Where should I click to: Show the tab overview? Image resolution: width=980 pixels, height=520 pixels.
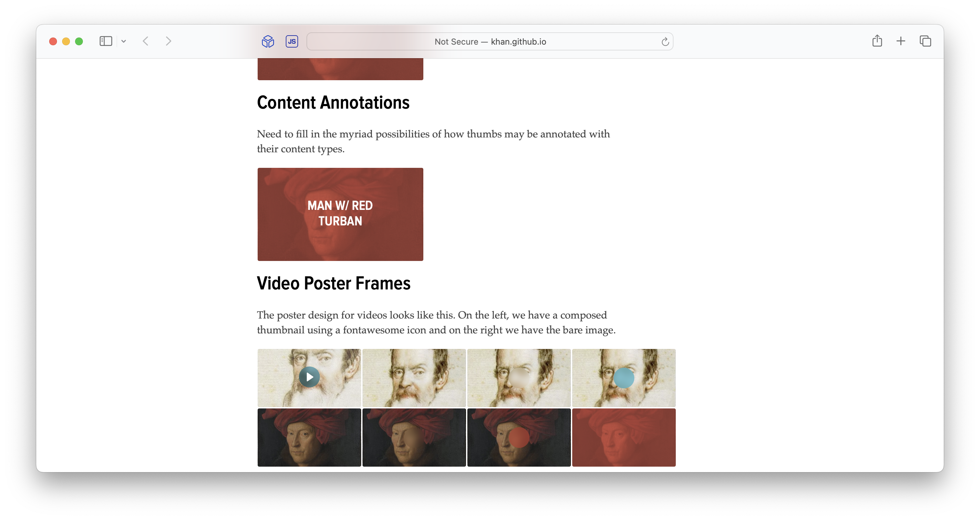[x=925, y=41]
